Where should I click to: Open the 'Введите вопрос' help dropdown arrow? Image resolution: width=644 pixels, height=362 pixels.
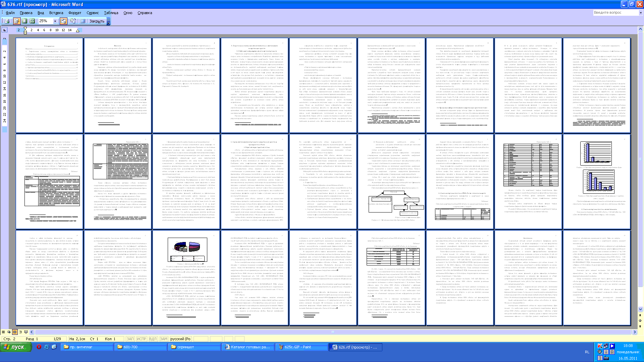coord(640,13)
